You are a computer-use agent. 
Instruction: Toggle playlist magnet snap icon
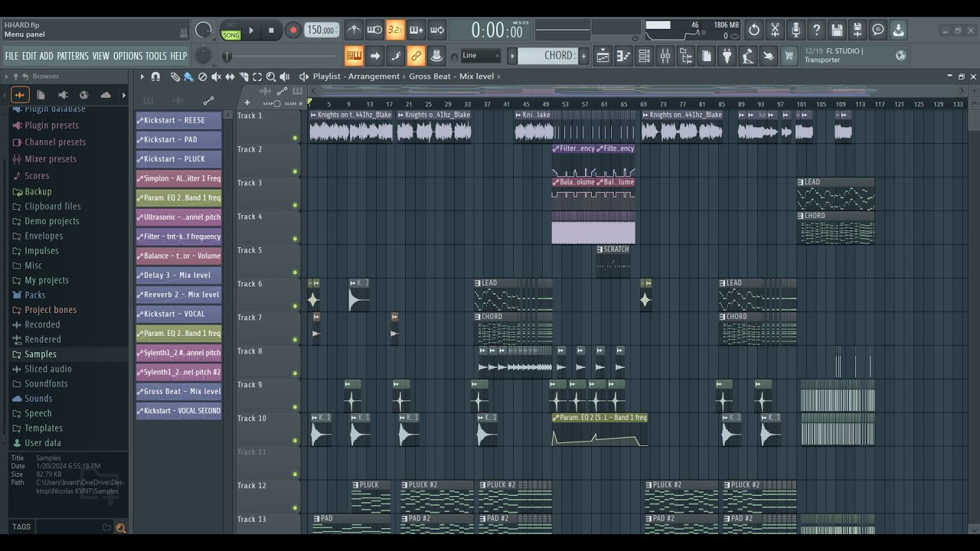[x=155, y=77]
